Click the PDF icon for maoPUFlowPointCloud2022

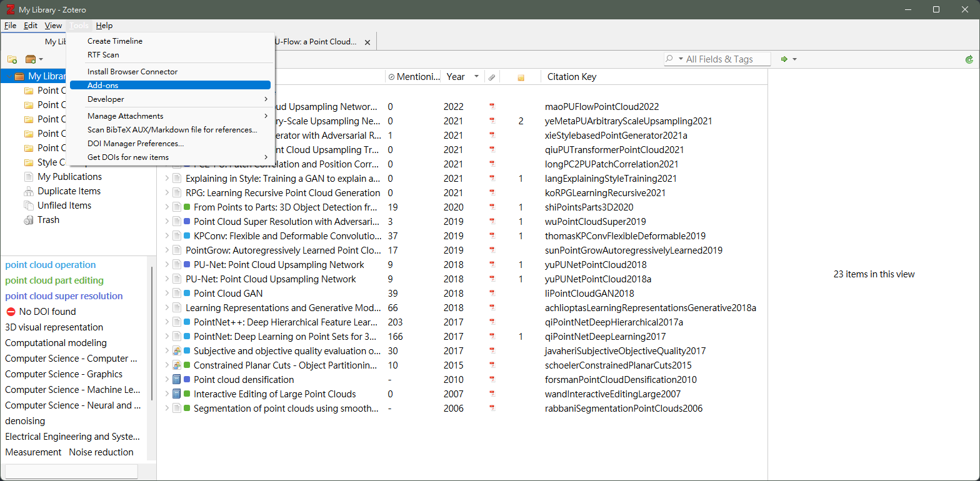[492, 107]
